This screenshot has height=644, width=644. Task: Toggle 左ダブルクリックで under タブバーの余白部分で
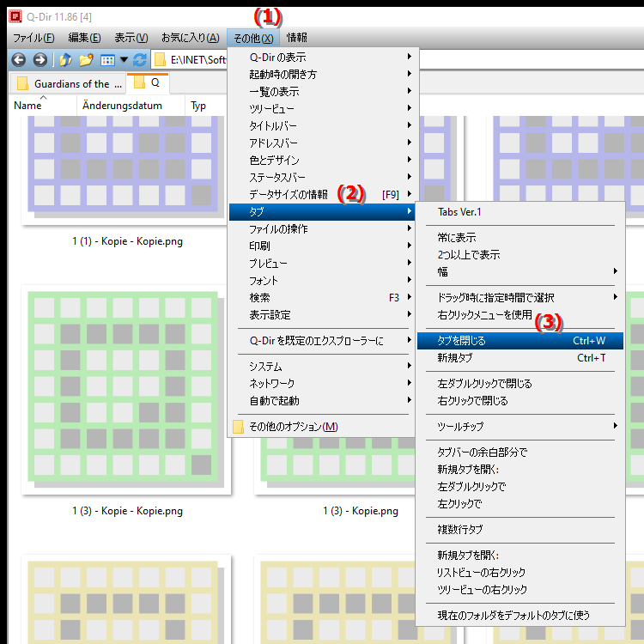(520, 486)
